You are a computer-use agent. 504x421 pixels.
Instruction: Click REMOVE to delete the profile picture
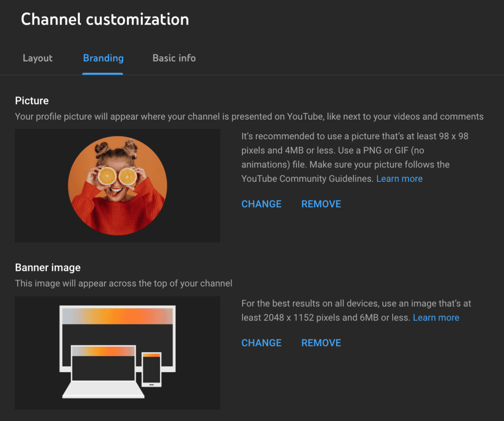click(321, 204)
